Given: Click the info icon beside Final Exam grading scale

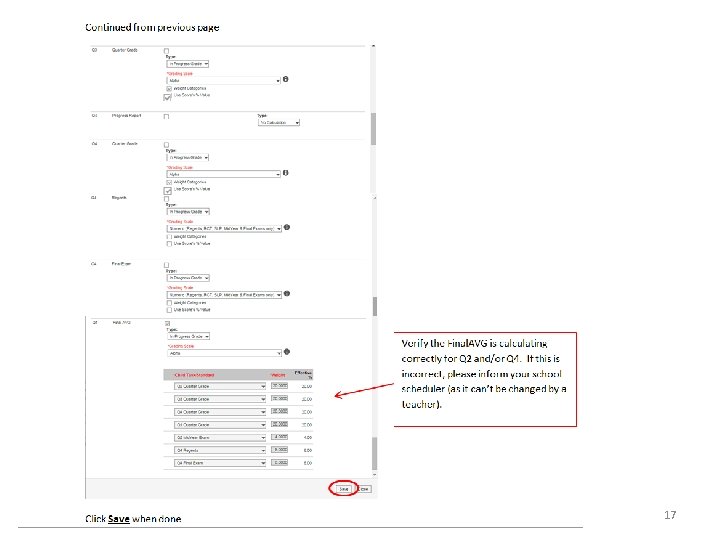Looking at the screenshot, I should [x=287, y=294].
